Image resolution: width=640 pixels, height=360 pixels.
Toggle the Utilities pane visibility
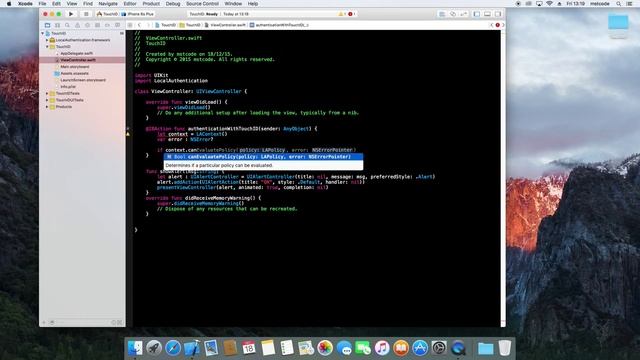point(498,14)
